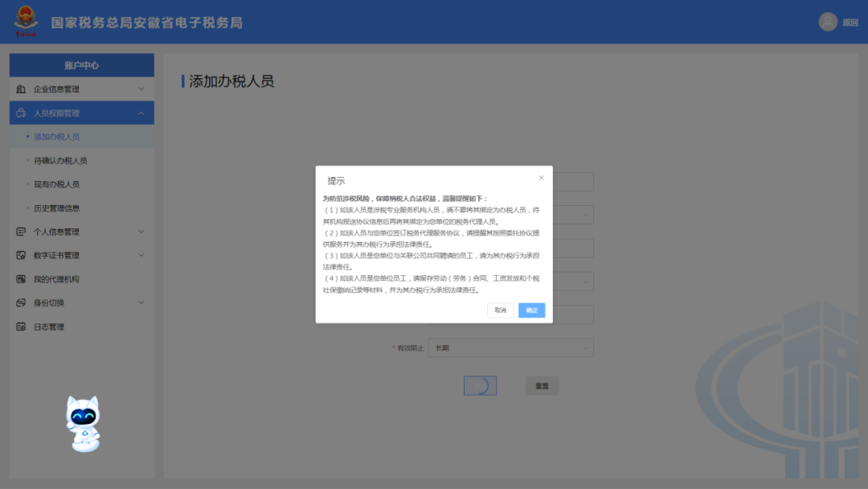The width and height of the screenshot is (868, 489).
Task: Open 日志管理 menu item
Action: (82, 327)
